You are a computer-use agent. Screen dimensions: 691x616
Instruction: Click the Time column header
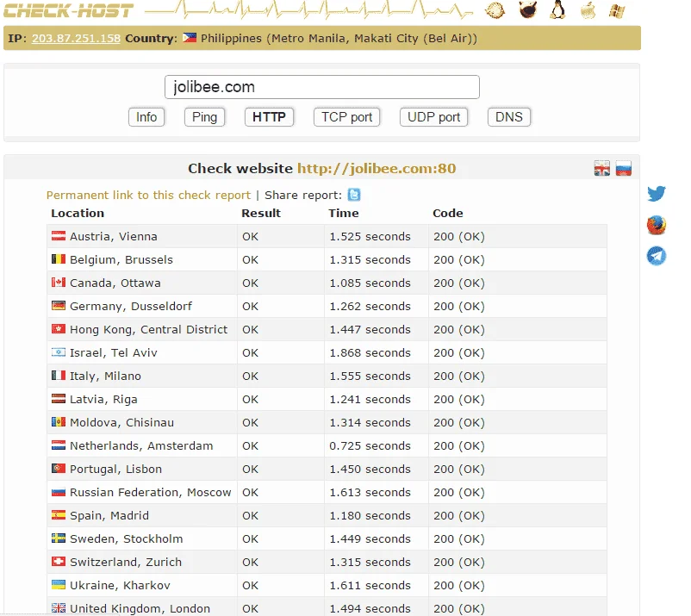(343, 214)
